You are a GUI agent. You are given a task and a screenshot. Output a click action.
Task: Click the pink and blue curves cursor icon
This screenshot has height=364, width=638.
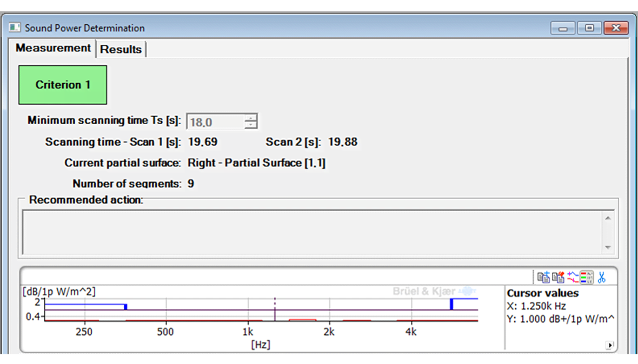573,278
